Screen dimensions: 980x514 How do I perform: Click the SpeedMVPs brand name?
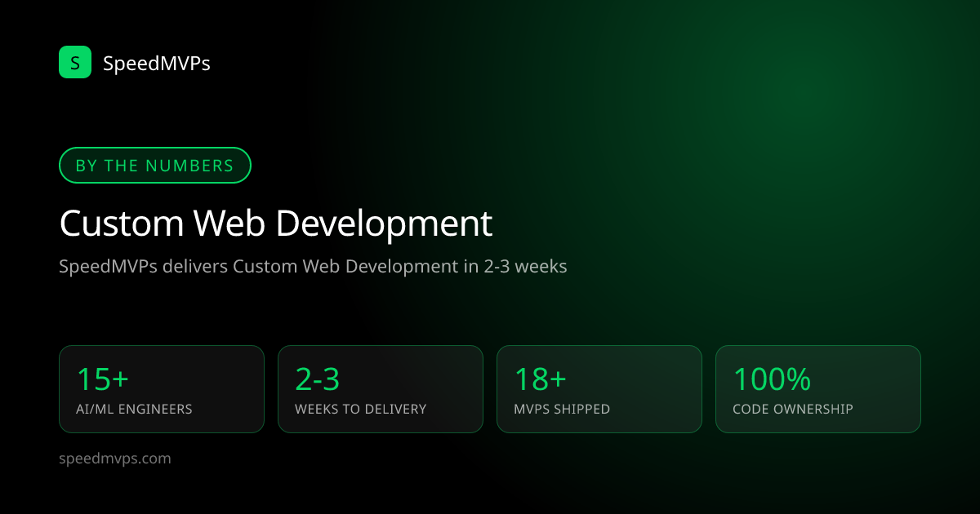pyautogui.click(x=157, y=63)
